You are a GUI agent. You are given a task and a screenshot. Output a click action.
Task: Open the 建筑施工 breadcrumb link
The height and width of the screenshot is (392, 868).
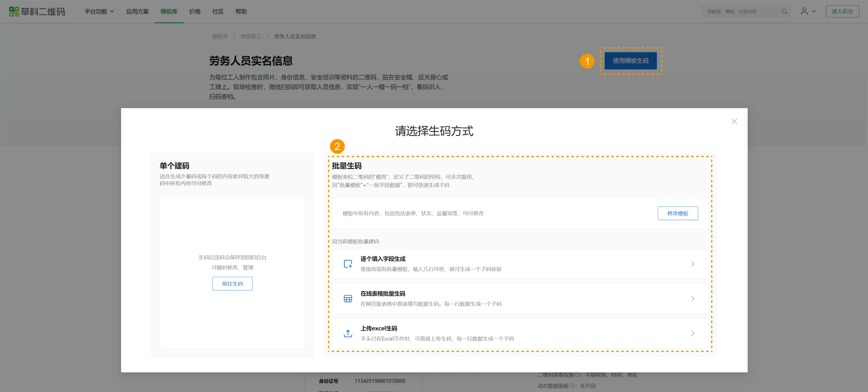pyautogui.click(x=251, y=36)
